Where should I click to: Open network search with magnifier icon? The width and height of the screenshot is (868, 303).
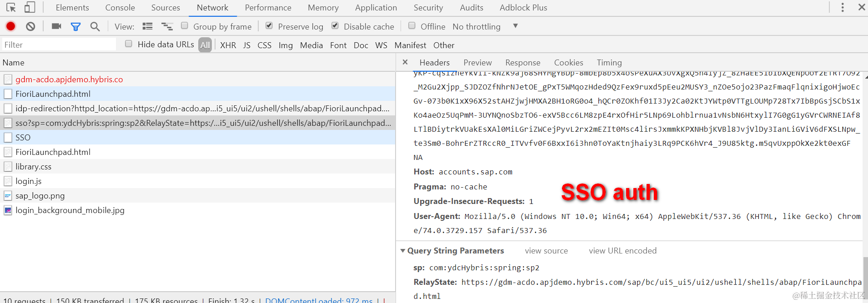pyautogui.click(x=95, y=27)
